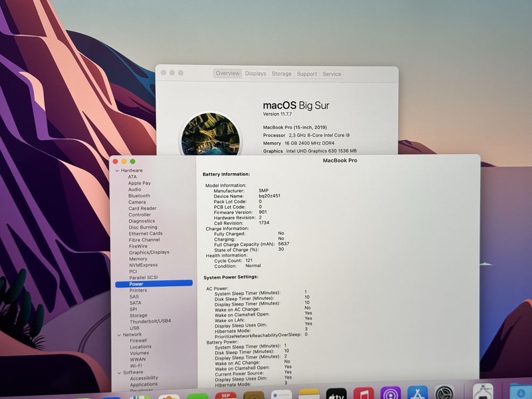Select Parallel SCSI in the sidebar
Viewport: 532px width, 399px height.
(x=144, y=278)
